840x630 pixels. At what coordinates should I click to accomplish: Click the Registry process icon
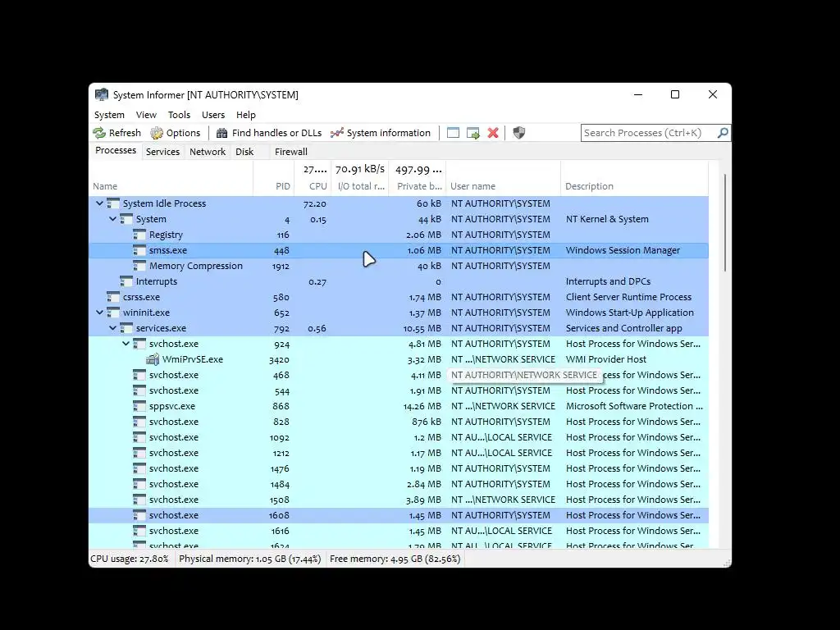[139, 235]
